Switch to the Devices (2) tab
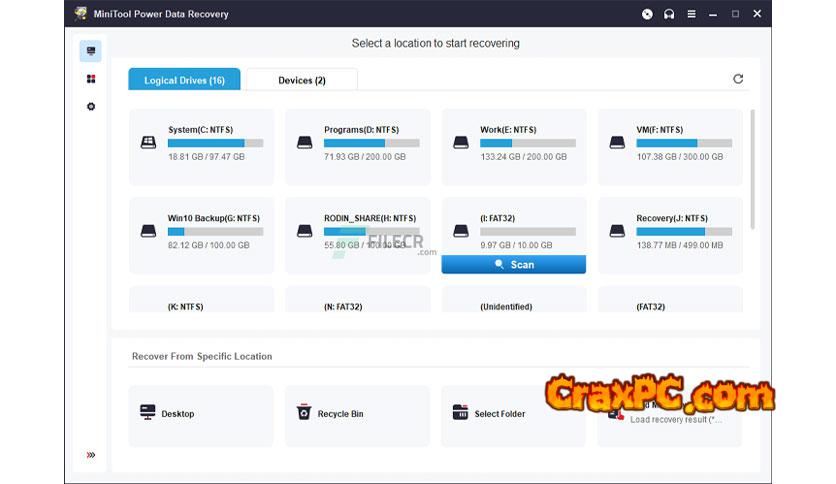 pos(301,80)
